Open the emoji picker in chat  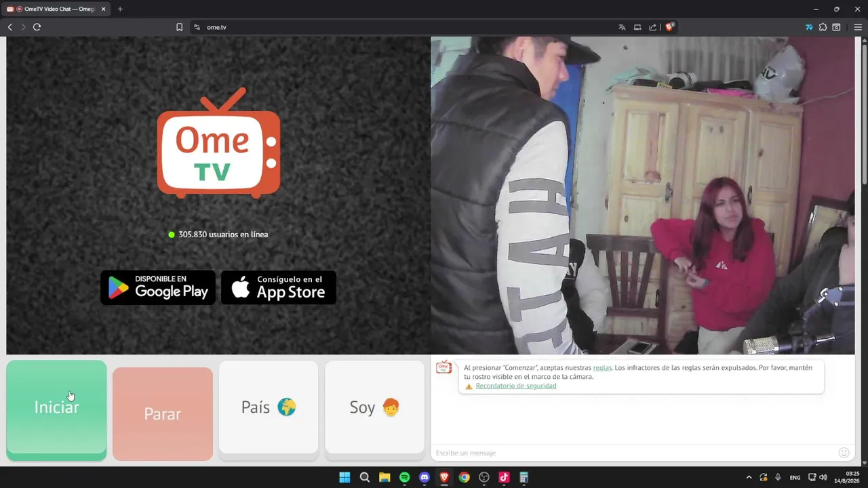pos(844,453)
